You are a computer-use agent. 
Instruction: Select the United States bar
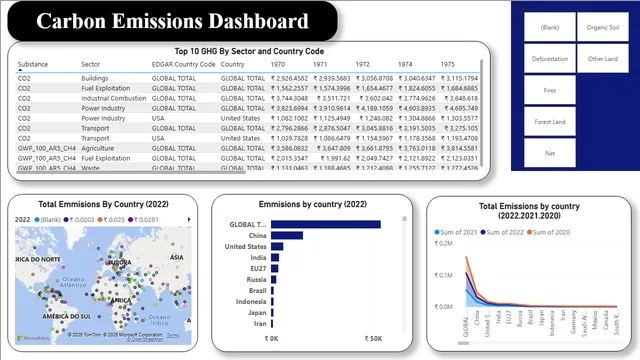(277, 247)
